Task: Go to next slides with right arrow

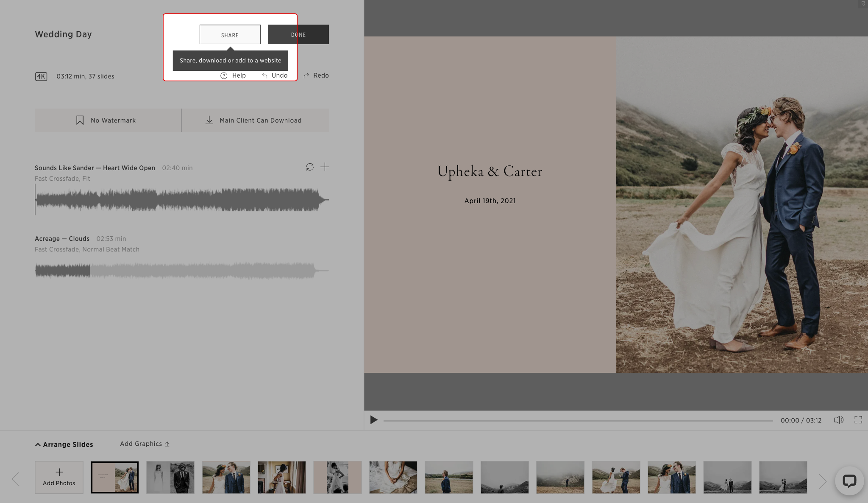Action: pyautogui.click(x=823, y=481)
